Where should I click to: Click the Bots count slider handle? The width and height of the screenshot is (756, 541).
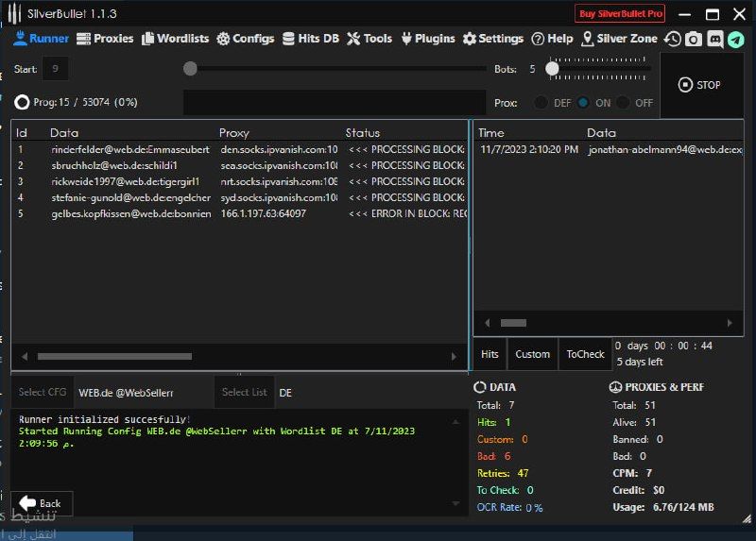(553, 68)
